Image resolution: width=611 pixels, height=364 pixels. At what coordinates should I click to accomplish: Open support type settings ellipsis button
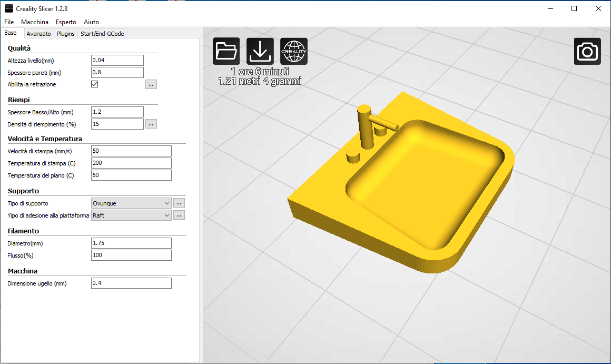click(x=179, y=203)
